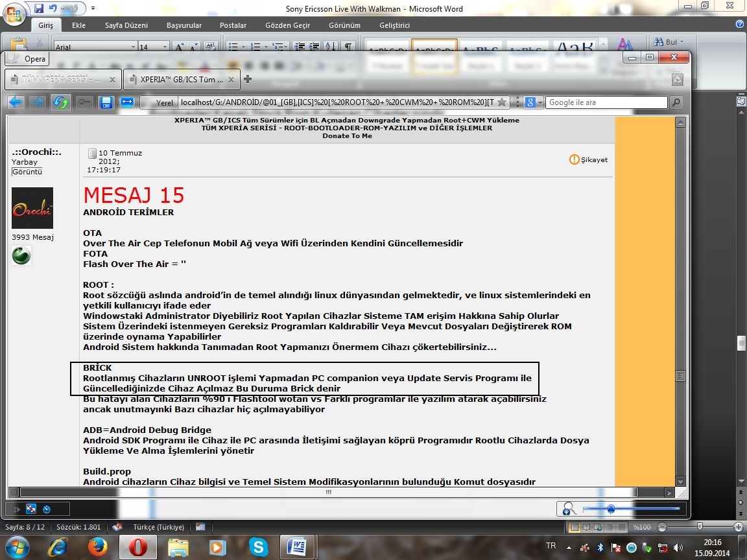Expand the numbering list dropdown arrow
Viewport: 747px width, 560px height.
point(265,47)
